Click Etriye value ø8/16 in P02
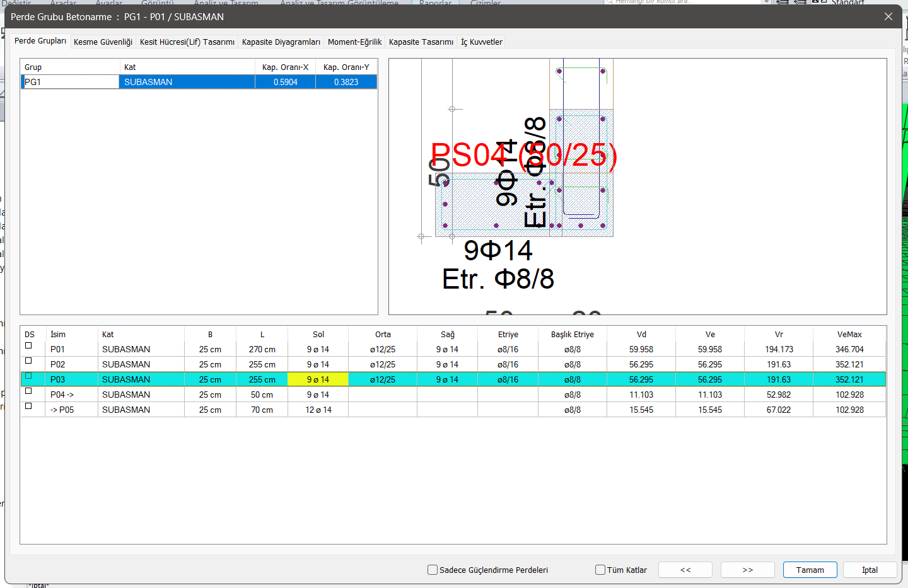This screenshot has height=588, width=908. 508,364
